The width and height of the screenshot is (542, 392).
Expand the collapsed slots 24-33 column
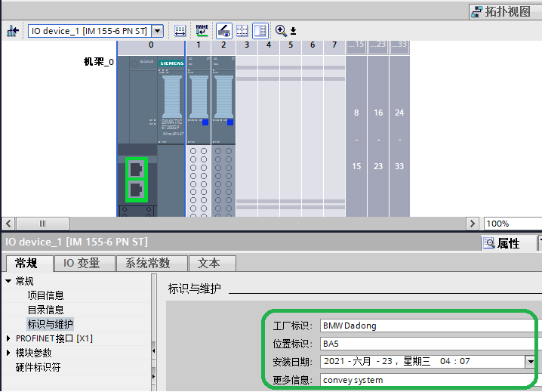399,136
